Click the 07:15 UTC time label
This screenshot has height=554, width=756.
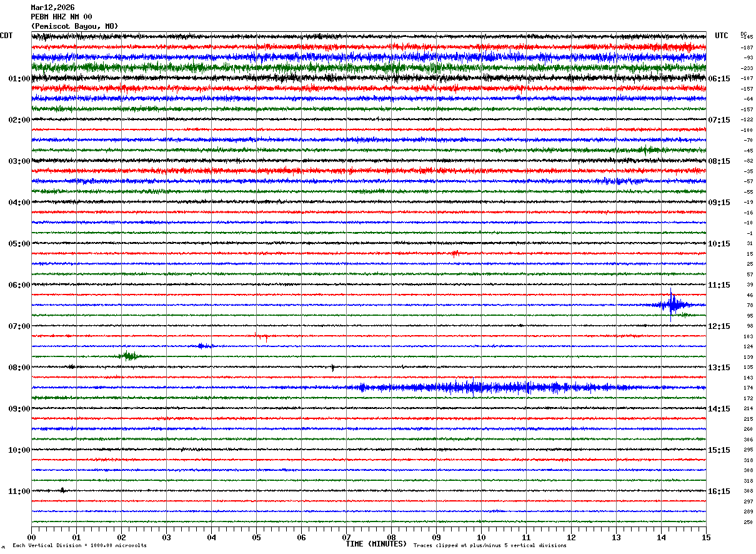coord(719,120)
